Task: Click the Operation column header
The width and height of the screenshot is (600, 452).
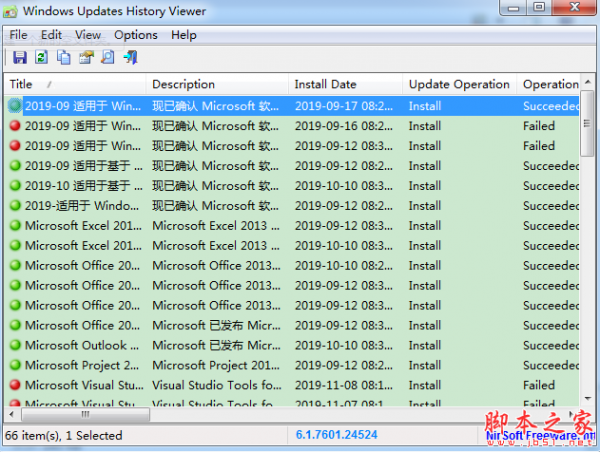Action: coord(548,84)
